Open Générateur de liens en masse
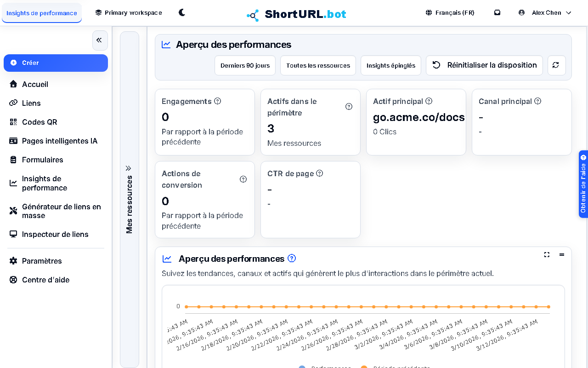This screenshot has width=588, height=368. coord(56,211)
